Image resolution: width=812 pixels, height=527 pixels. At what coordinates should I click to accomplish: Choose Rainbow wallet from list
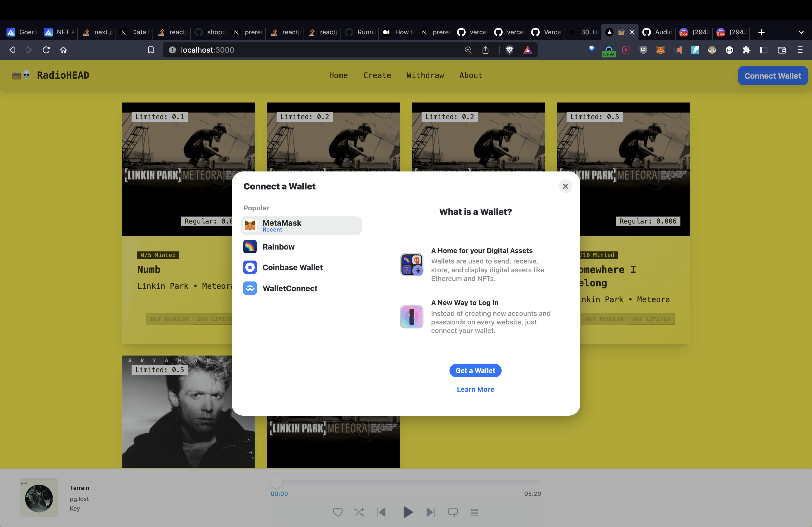pyautogui.click(x=278, y=246)
